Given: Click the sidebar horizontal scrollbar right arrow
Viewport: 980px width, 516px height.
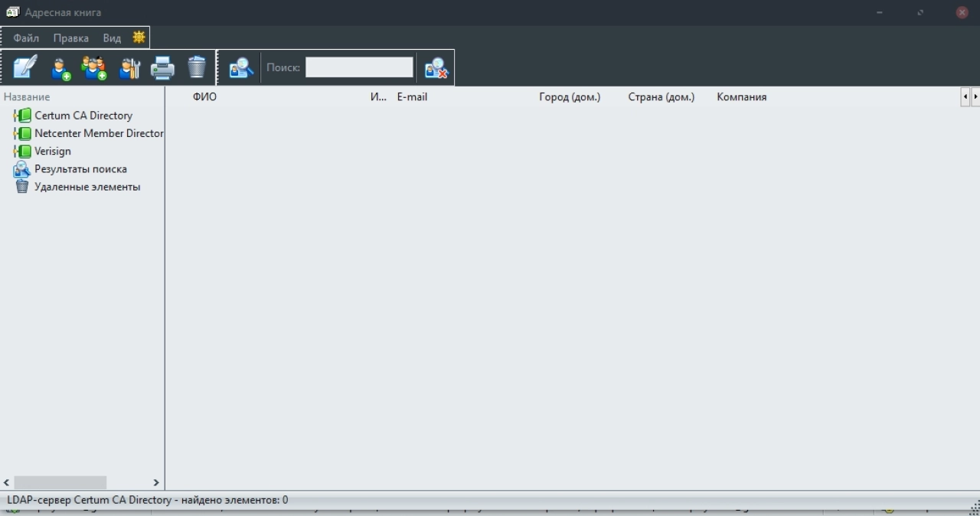Looking at the screenshot, I should point(156,482).
